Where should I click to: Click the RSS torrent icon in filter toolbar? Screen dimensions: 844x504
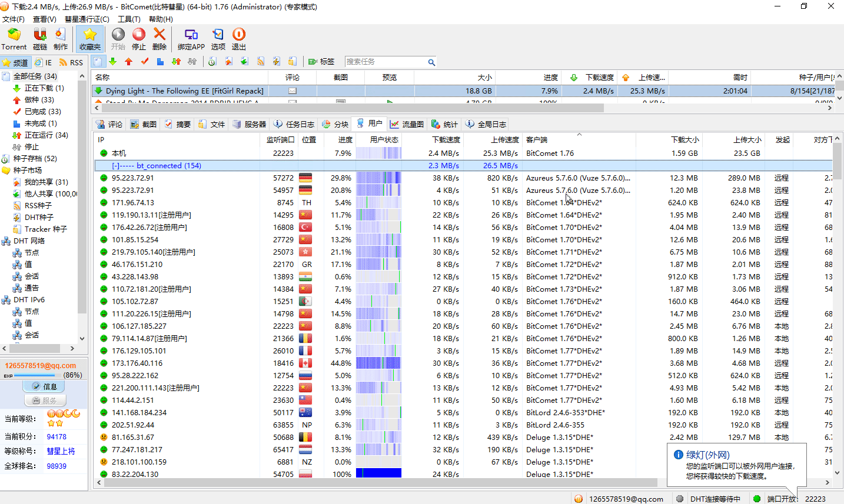260,62
